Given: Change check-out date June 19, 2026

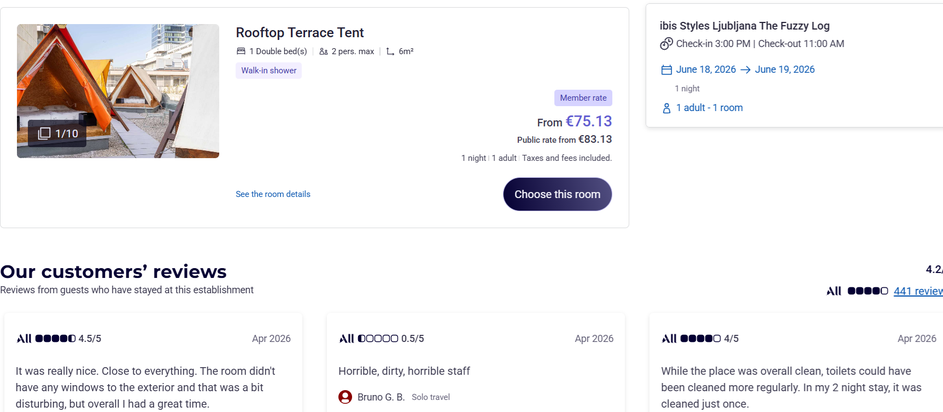Looking at the screenshot, I should click(785, 70).
